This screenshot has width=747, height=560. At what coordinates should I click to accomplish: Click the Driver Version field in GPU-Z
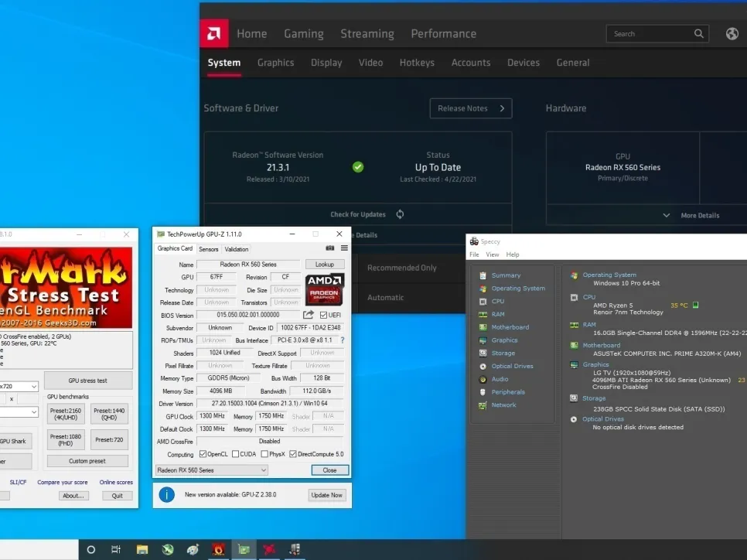click(x=270, y=403)
